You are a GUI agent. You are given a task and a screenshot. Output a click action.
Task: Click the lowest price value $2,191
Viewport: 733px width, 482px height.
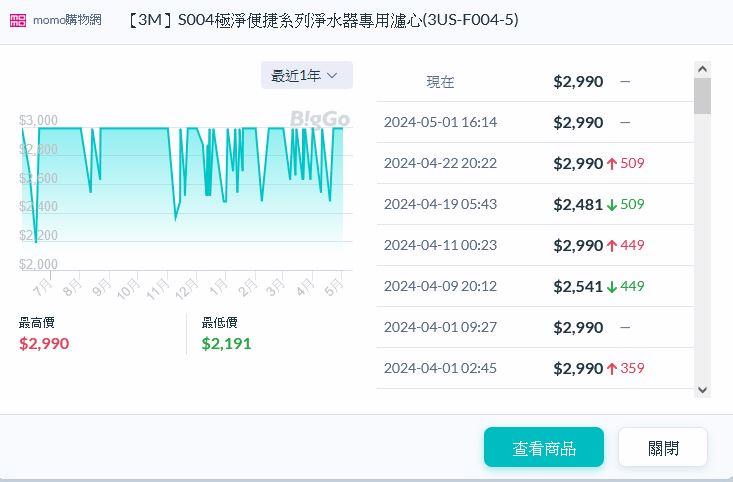226,343
